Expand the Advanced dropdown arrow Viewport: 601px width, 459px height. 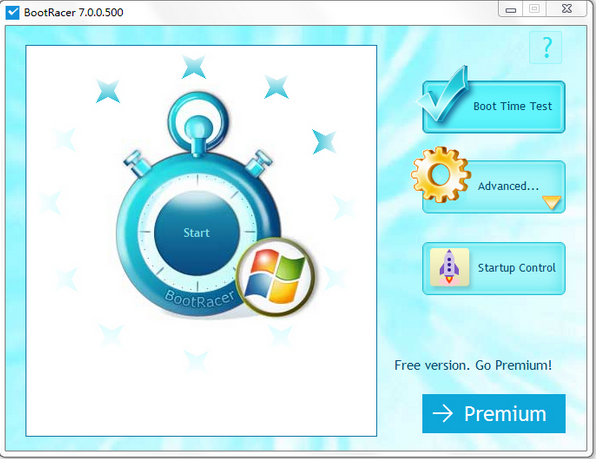click(x=552, y=202)
